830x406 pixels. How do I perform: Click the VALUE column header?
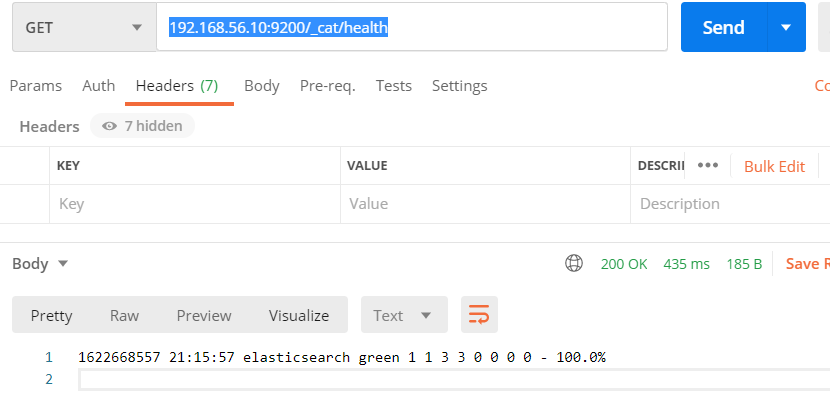point(367,166)
